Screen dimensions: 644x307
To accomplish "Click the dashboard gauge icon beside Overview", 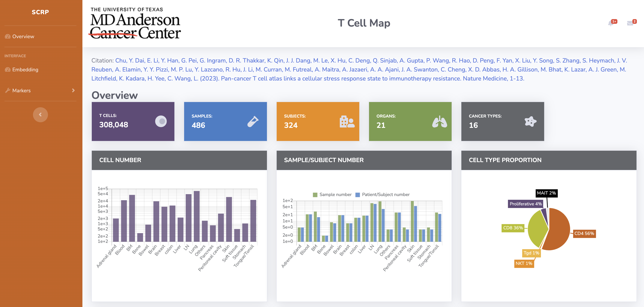I will click(x=7, y=36).
